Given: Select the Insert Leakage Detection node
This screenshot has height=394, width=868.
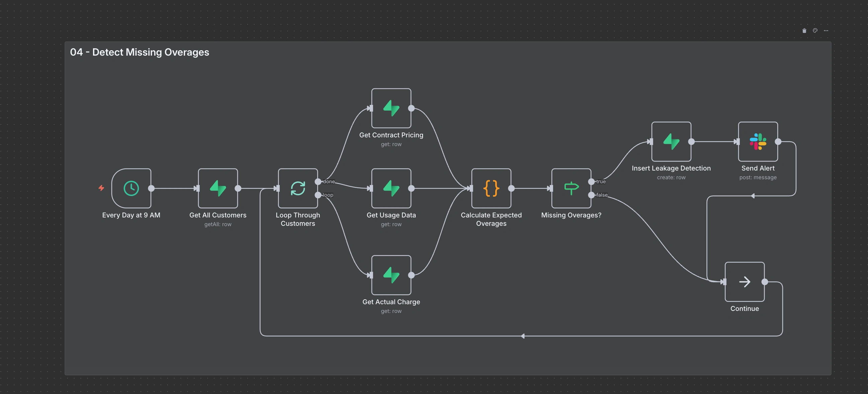Looking at the screenshot, I should tap(671, 142).
